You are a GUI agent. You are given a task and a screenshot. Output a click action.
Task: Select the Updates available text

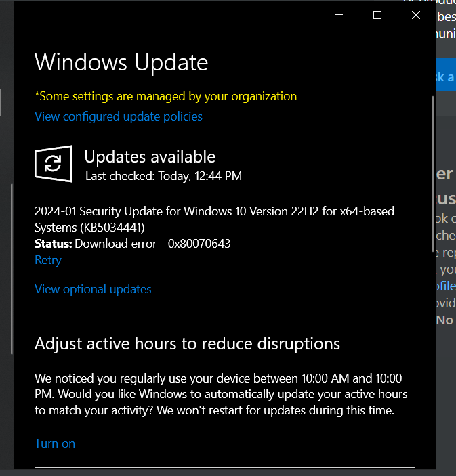[150, 156]
